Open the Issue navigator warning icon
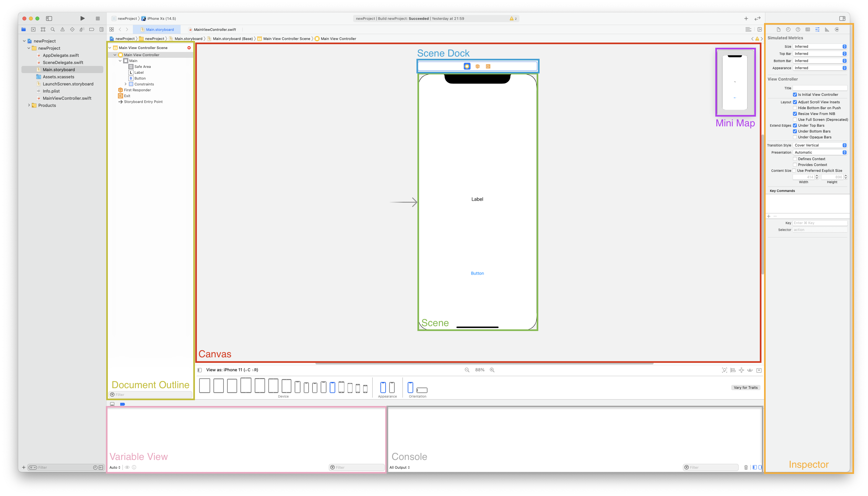 pyautogui.click(x=62, y=30)
